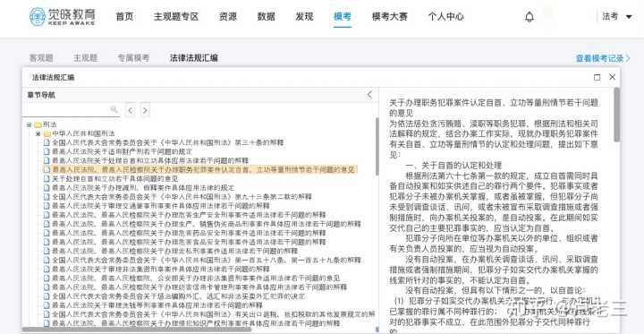Open the 数据 menu
This screenshot has height=334, width=644.
point(267,16)
